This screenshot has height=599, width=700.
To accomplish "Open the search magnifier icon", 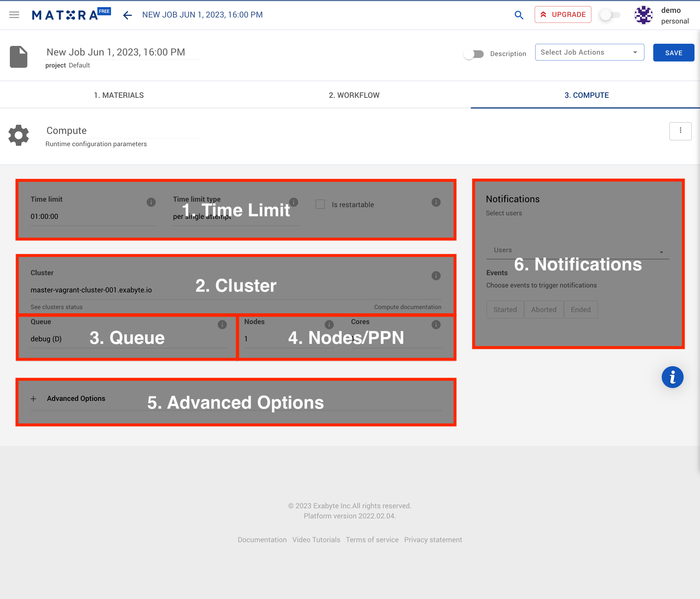I will pos(519,15).
